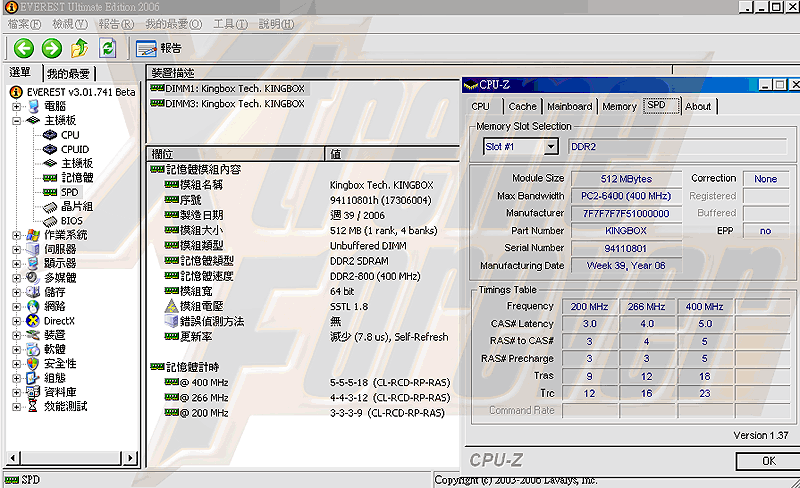Select the 記憶體 memory icon in tree

pos(49,178)
